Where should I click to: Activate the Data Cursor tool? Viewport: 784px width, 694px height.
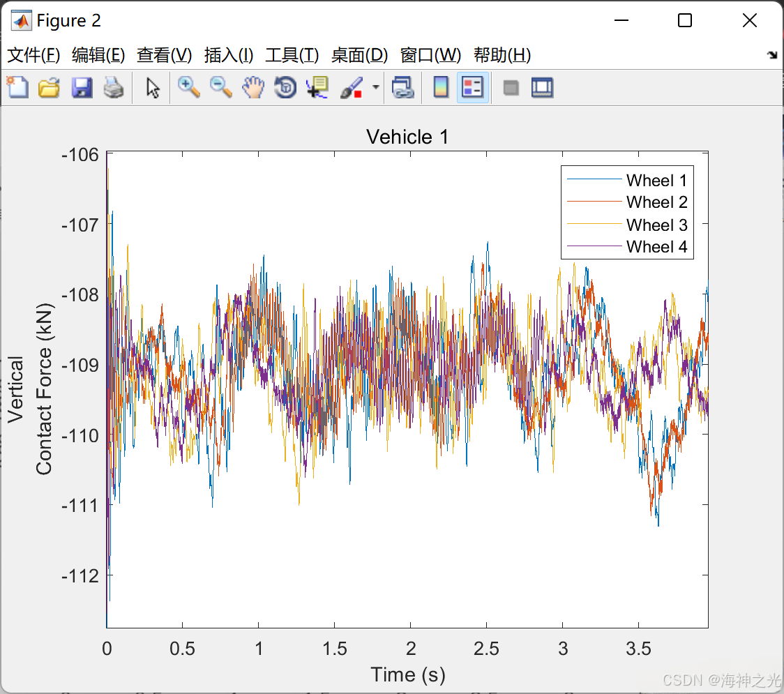point(317,87)
